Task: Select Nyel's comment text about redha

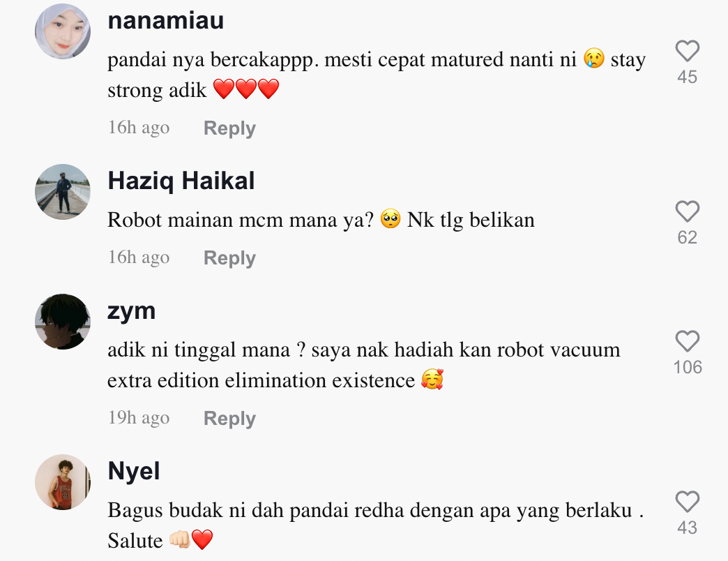Action: pos(376,525)
